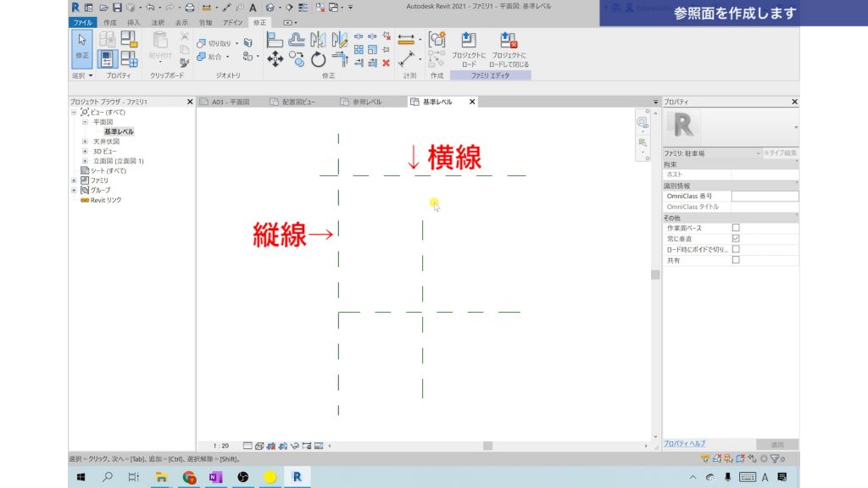Select the 結合 (Join) geometry tool
Image resolution: width=868 pixels, height=488 pixels.
(213, 57)
